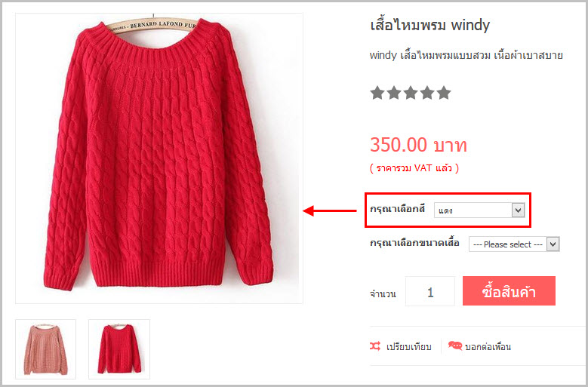
Task: Rate the sweater two stars
Action: 394,93
